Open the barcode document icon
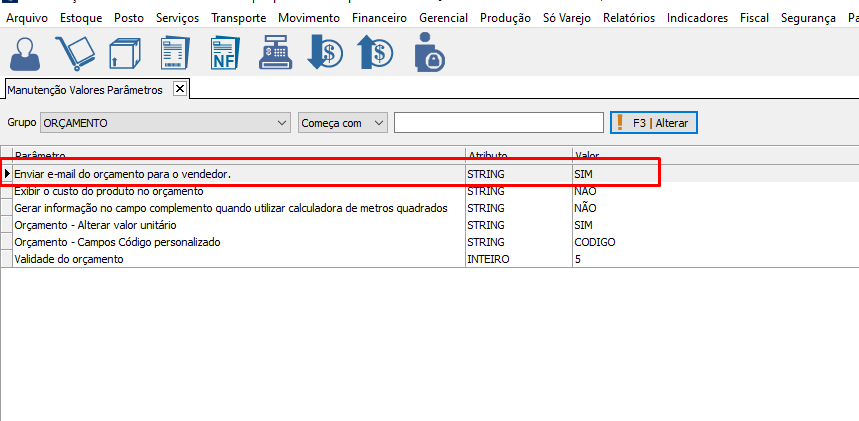Screen dimensions: 859x421 pos(176,52)
